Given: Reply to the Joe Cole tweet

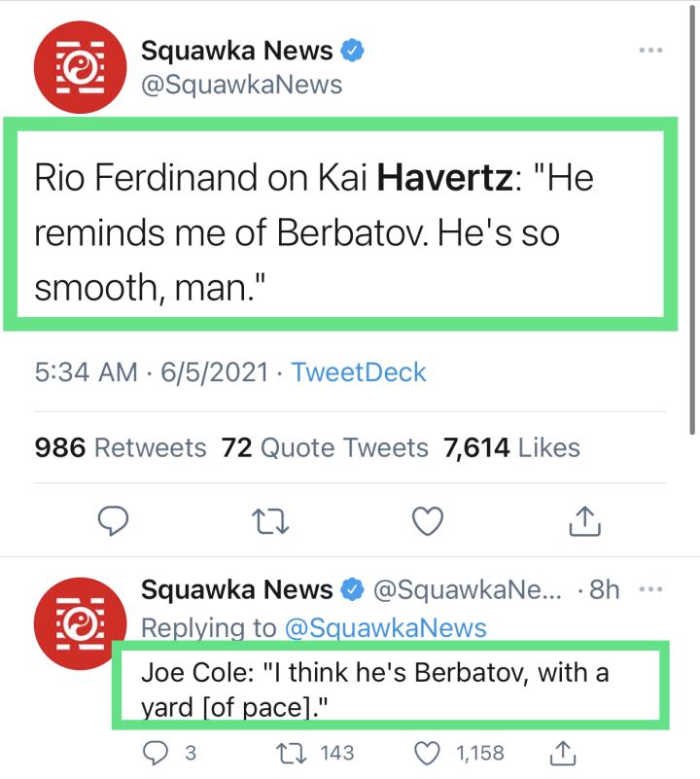Looking at the screenshot, I should pos(157,752).
